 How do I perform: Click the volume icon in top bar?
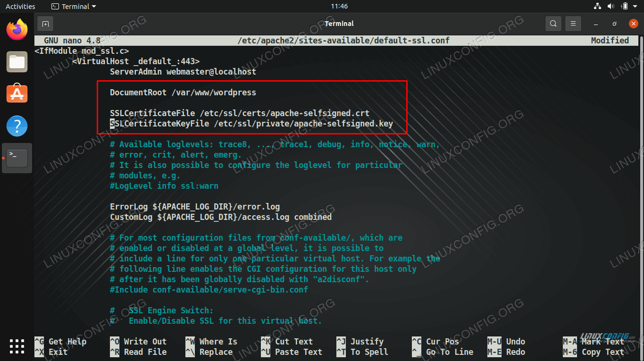611,6
